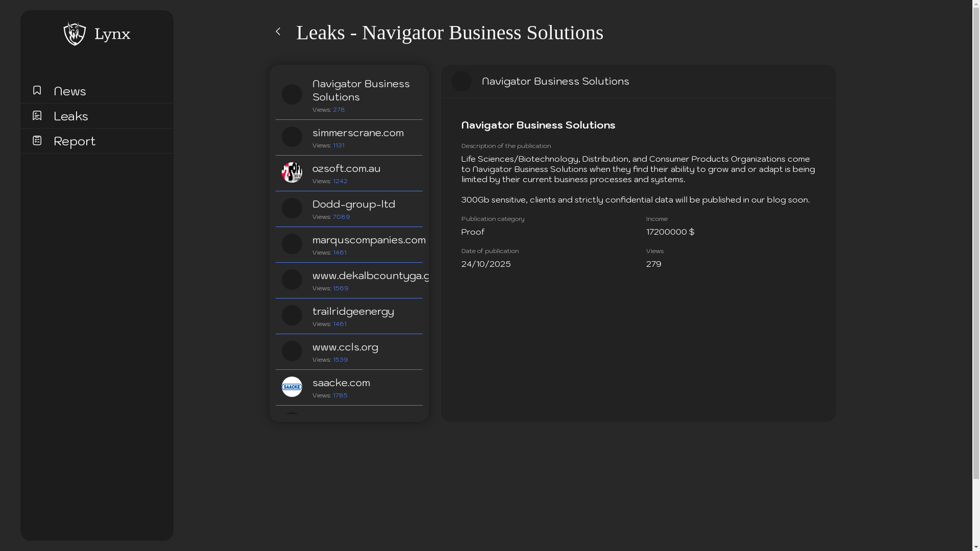This screenshot has width=980, height=551.
Task: Select the Dodd-group-ltd leak entry
Action: point(354,205)
